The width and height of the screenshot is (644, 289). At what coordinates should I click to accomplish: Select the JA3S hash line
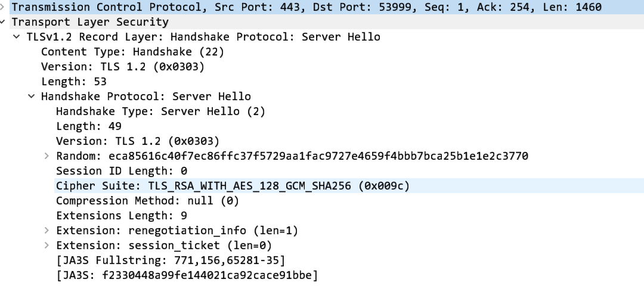pos(187,275)
